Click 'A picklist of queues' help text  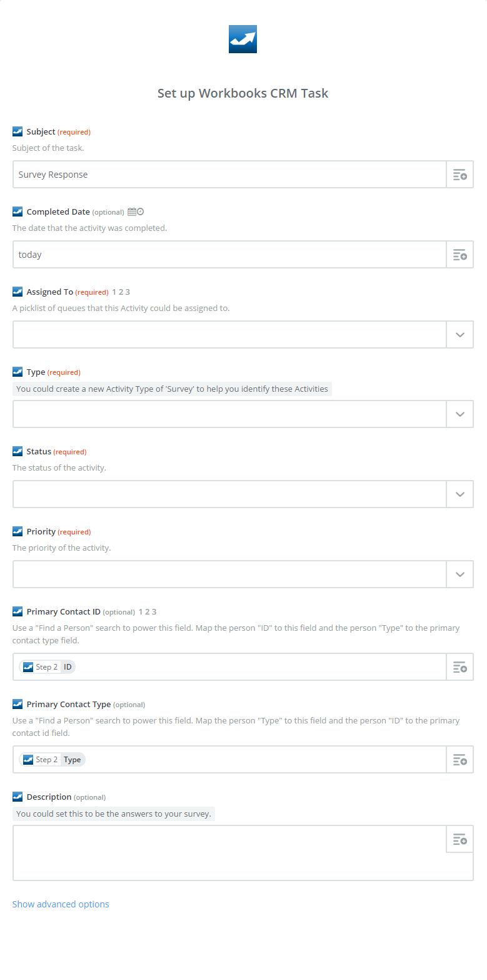pyautogui.click(x=121, y=308)
